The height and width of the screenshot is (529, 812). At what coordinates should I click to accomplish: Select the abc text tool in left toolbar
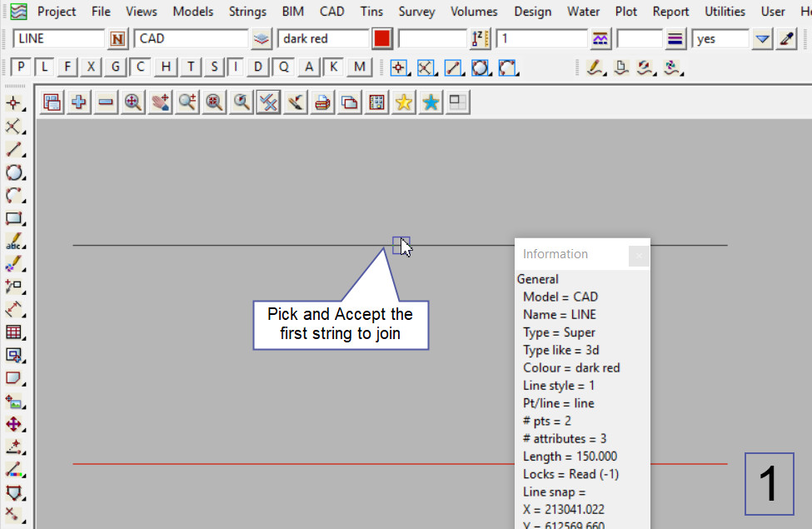14,242
